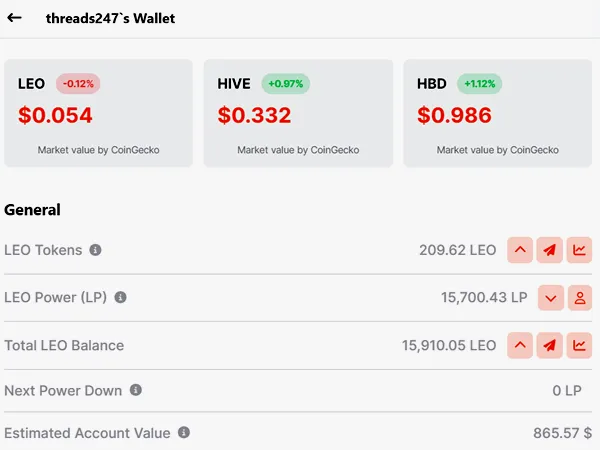This screenshot has height=450, width=600.
Task: Click the 865.57 $ estimated account value
Action: pyautogui.click(x=562, y=433)
